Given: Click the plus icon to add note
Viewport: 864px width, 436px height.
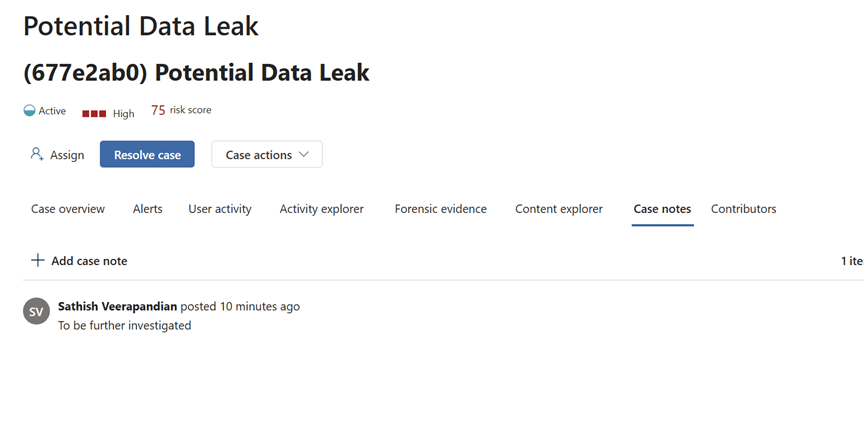Looking at the screenshot, I should [38, 260].
